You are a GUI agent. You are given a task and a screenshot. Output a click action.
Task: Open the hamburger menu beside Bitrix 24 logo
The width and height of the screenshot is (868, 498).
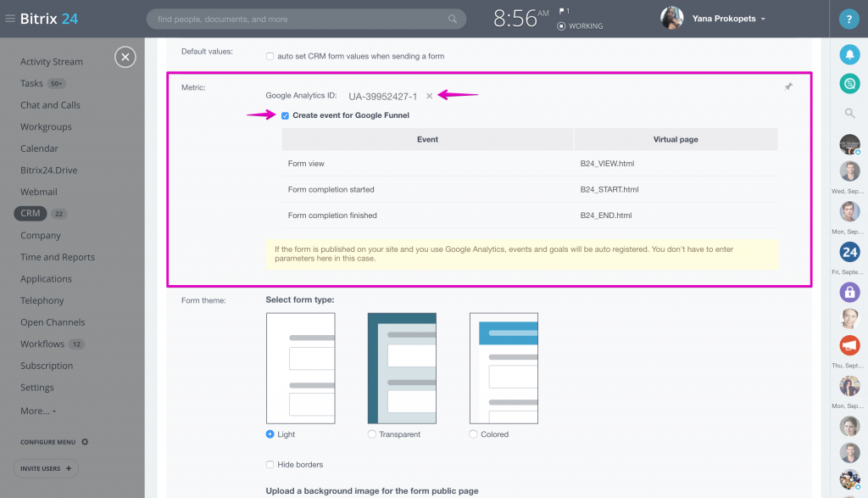(10, 19)
